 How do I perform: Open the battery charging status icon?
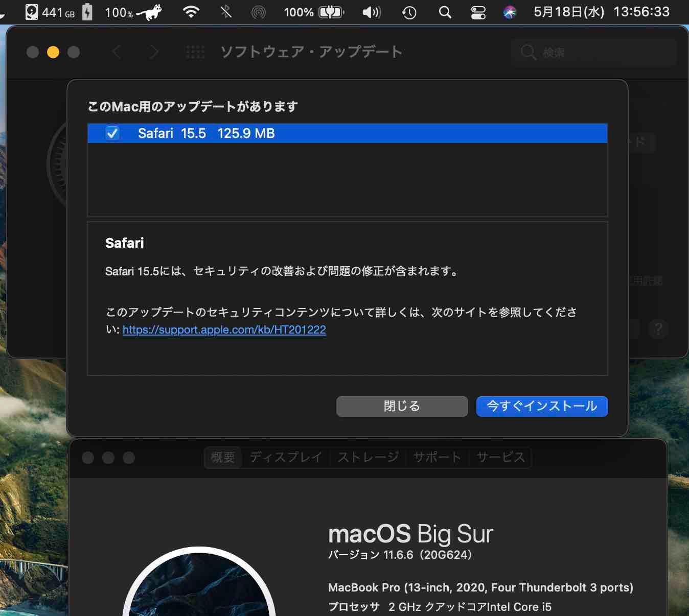[87, 12]
